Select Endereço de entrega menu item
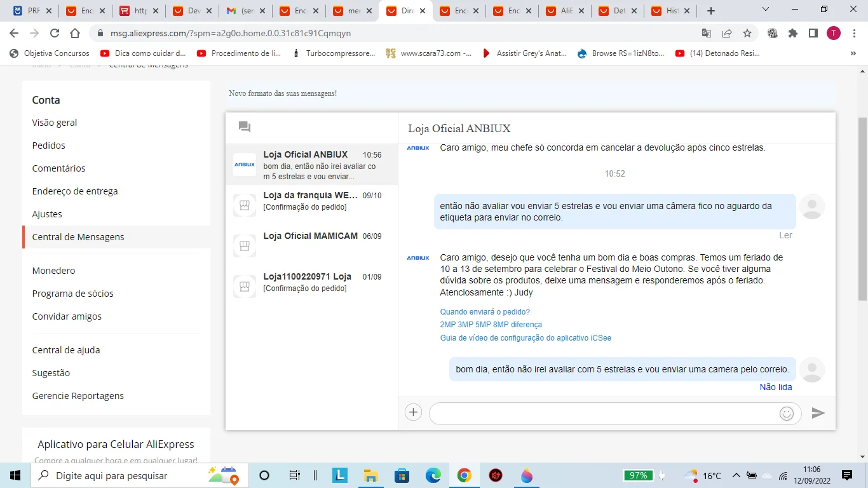The width and height of the screenshot is (868, 488). pos(75,191)
